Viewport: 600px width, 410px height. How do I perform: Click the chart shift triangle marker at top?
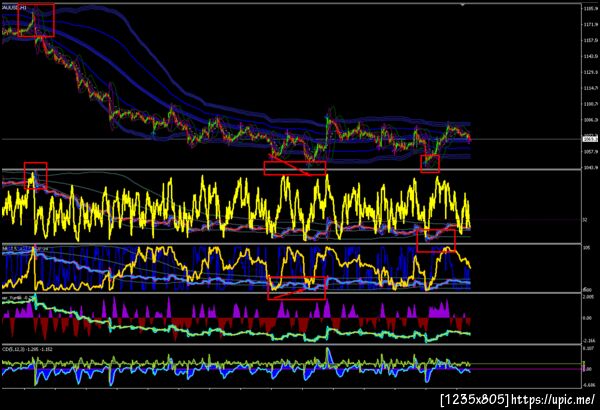point(463,5)
